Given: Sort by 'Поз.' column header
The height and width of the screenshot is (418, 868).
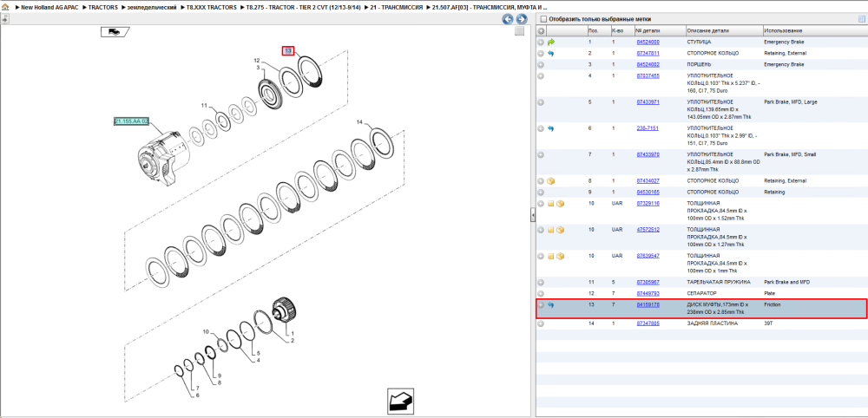Looking at the screenshot, I should (x=593, y=31).
